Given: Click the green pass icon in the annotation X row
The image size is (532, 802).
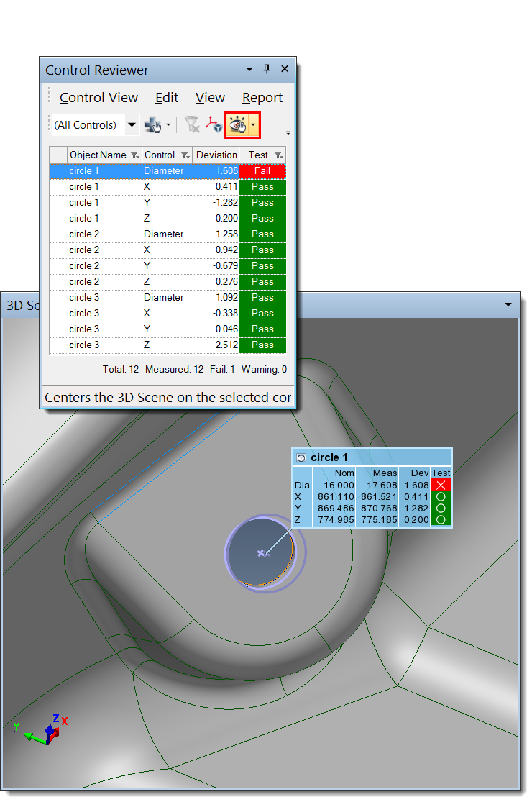Looking at the screenshot, I should point(441,496).
